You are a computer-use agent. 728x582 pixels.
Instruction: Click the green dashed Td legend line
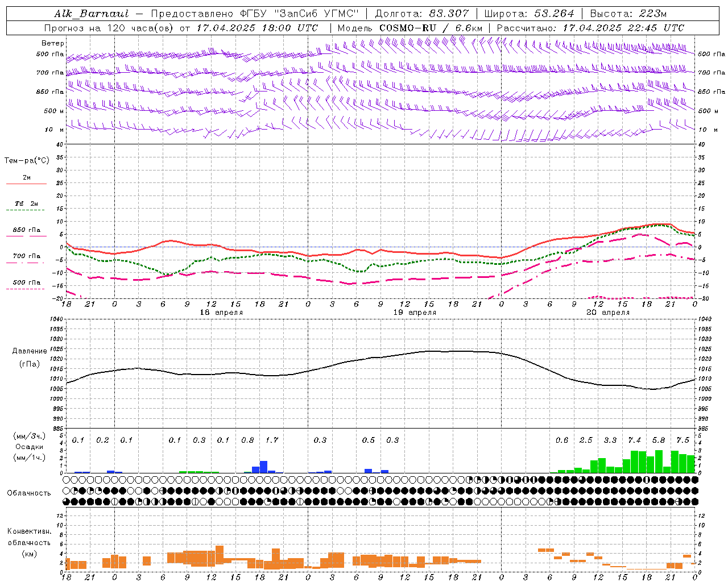point(25,210)
